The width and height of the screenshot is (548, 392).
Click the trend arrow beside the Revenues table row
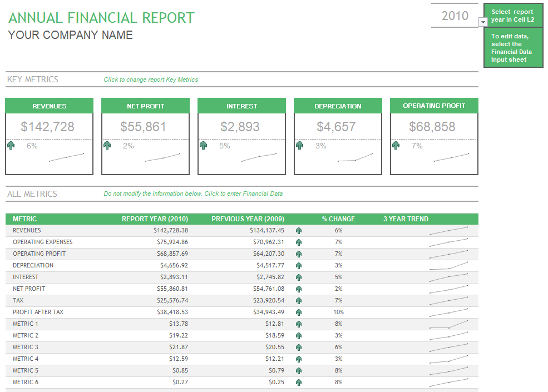(299, 230)
